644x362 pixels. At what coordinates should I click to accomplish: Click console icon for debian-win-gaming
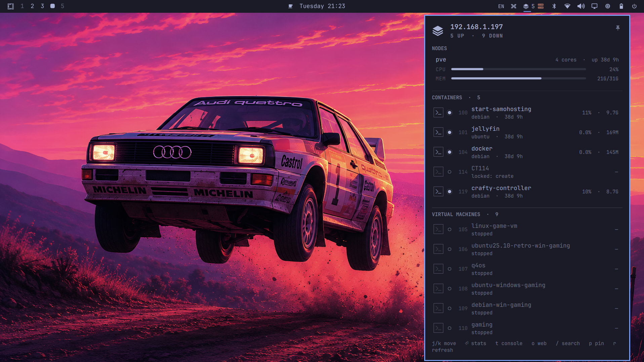(x=438, y=309)
